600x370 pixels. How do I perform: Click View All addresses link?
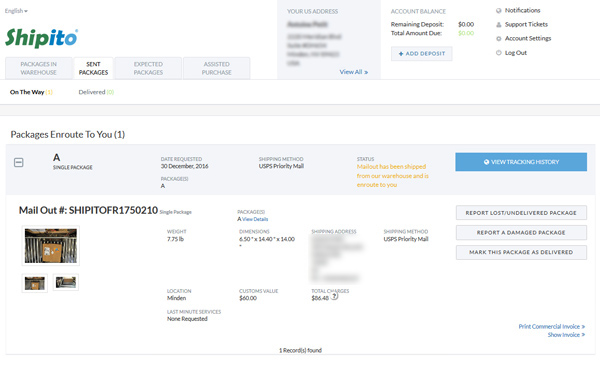(x=354, y=72)
